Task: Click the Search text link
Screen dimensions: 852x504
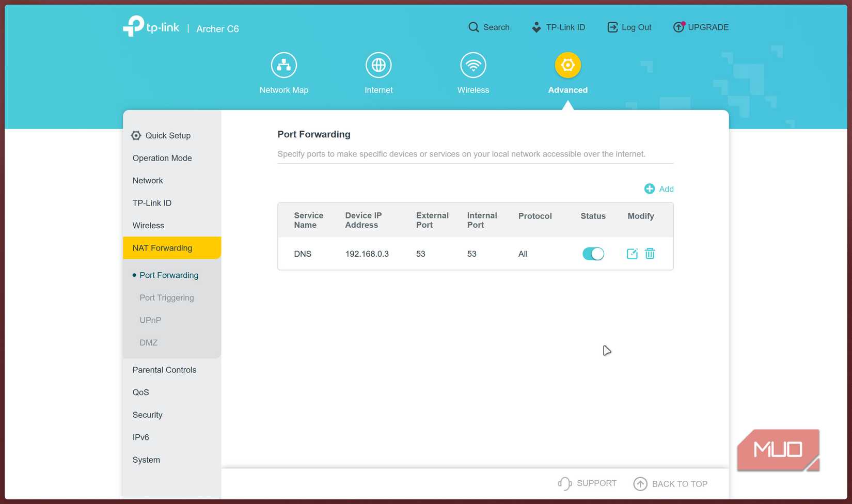Action: (x=496, y=27)
